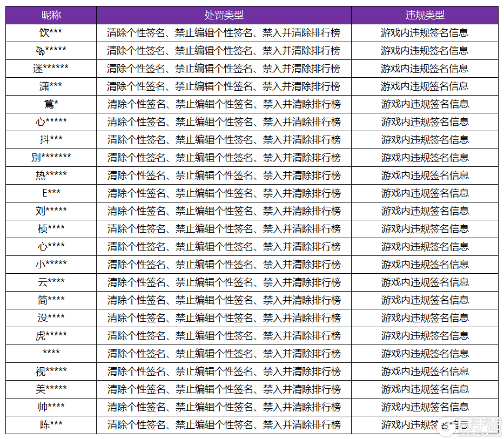The height and width of the screenshot is (439, 504).
Task: Click violation type in 桢**** row
Action: [425, 229]
